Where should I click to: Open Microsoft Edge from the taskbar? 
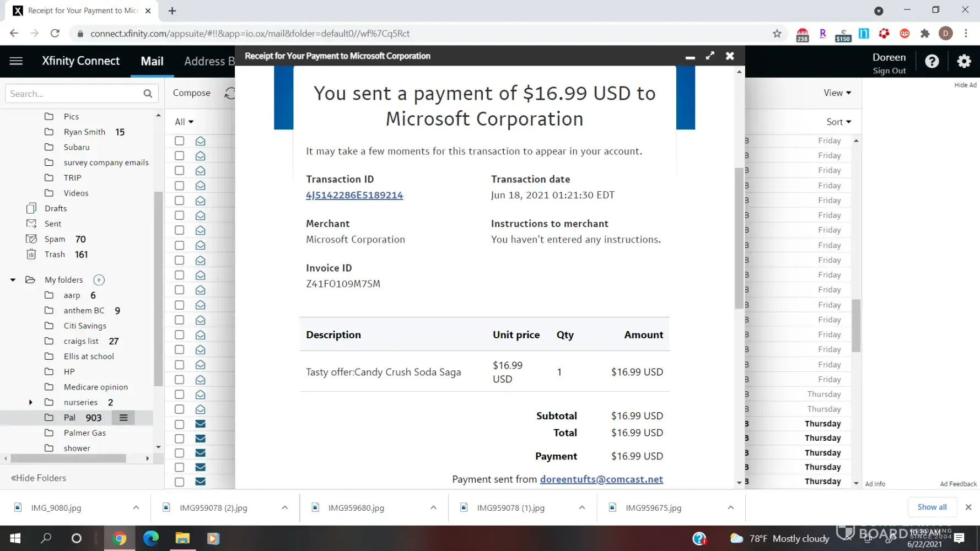point(150,538)
